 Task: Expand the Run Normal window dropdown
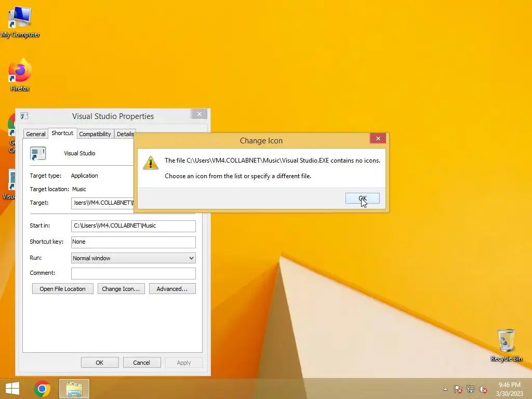[134, 258]
